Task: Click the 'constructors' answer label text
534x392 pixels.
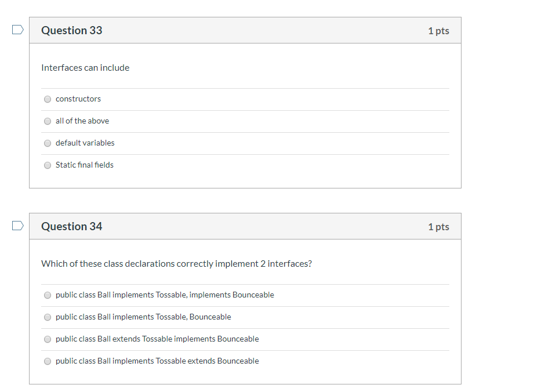Action: coord(78,99)
